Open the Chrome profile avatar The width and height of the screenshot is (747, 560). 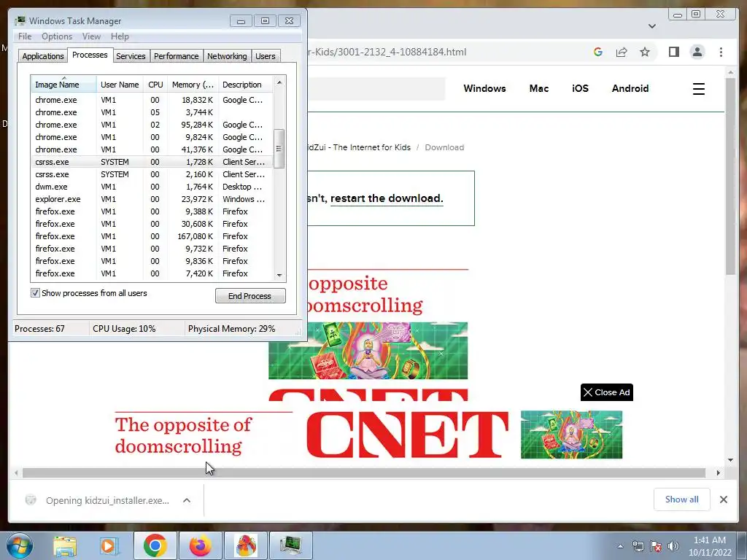click(697, 52)
